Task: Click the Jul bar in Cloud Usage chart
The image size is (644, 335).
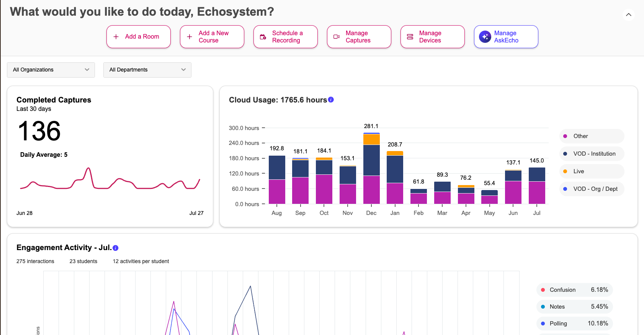Action: point(537,185)
